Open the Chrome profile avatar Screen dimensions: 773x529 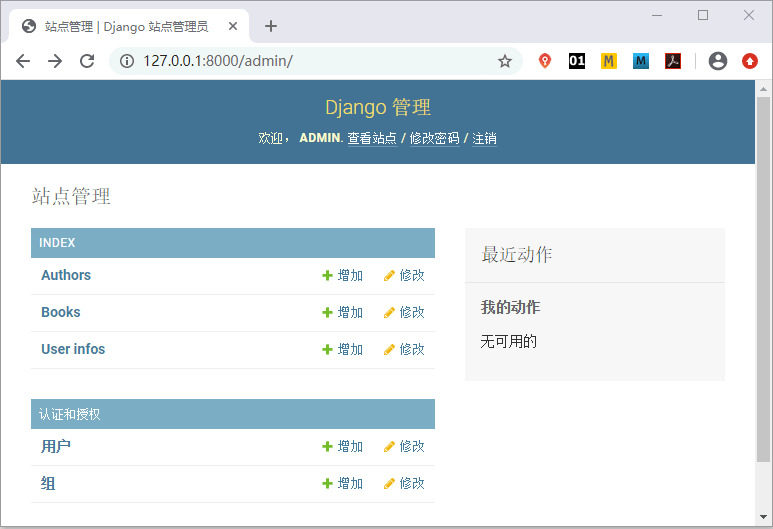(x=718, y=61)
